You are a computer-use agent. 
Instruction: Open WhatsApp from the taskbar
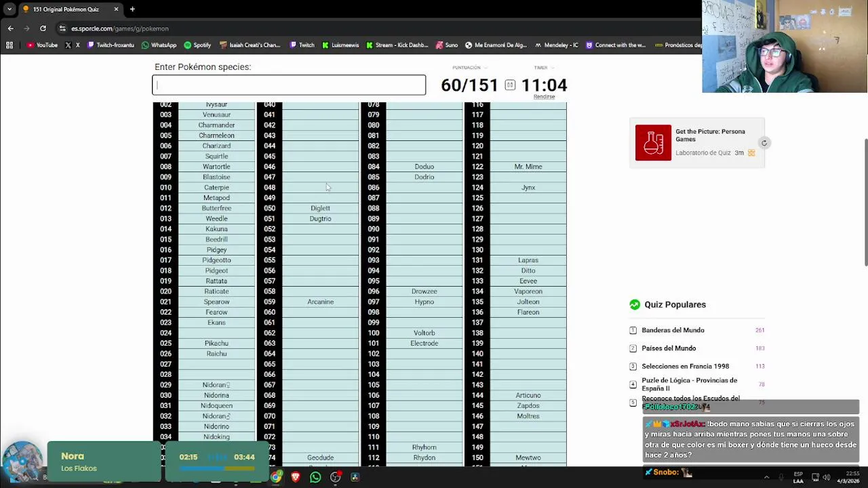coord(315,477)
